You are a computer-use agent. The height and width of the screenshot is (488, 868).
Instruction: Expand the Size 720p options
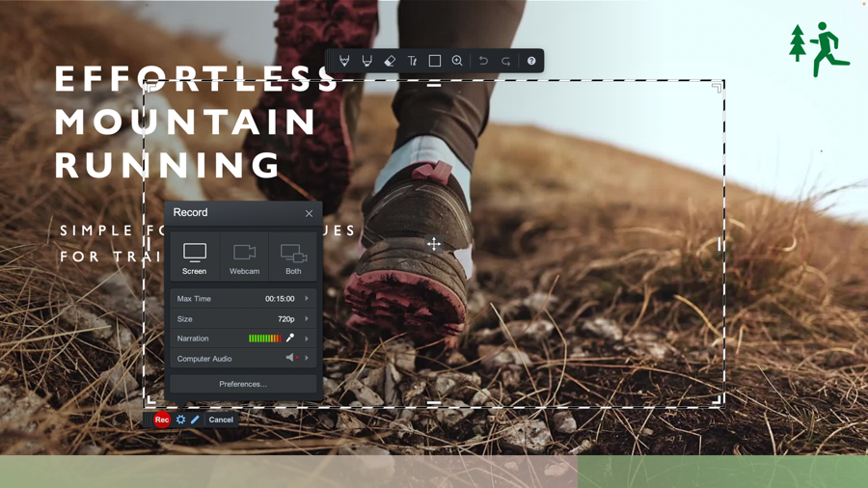coord(307,319)
